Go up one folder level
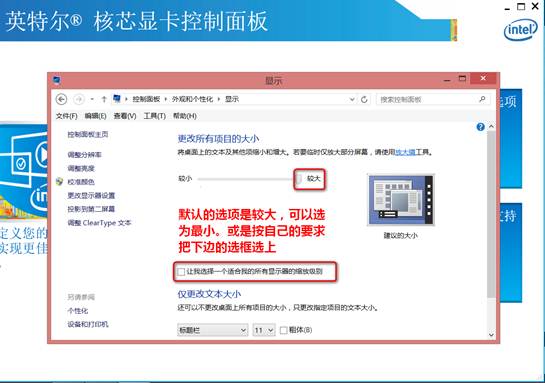 pyautogui.click(x=104, y=99)
